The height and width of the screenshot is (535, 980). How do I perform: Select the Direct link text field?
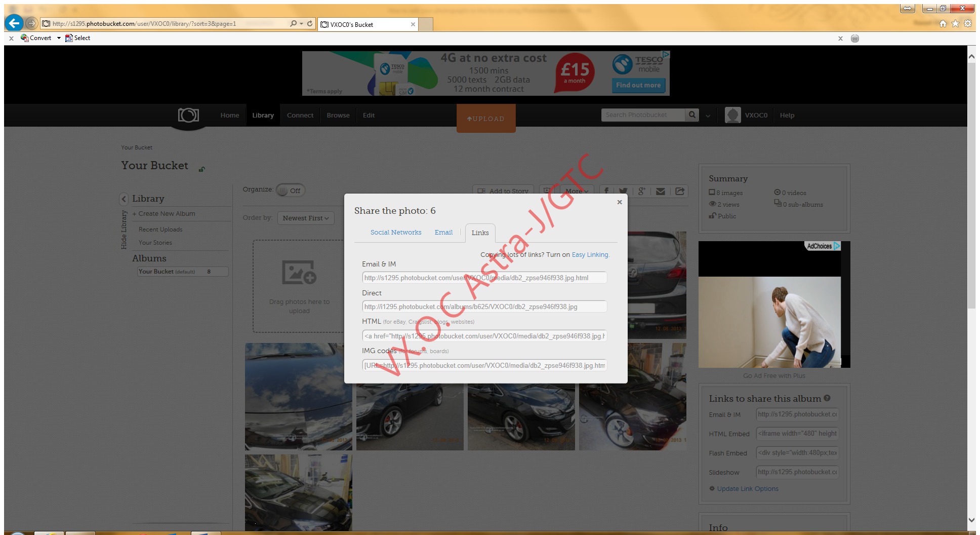pos(483,307)
